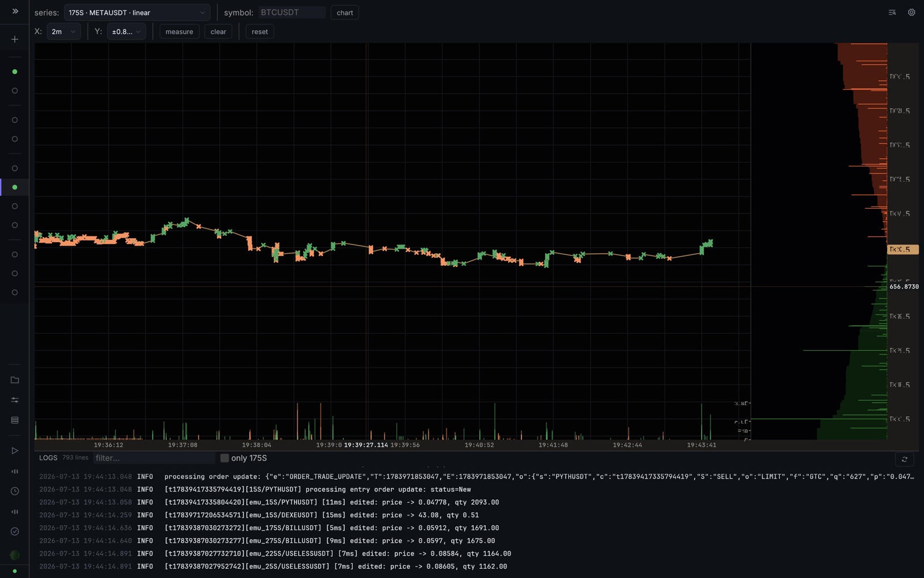Click the '793 lines' counter
This screenshot has width=924, height=578.
tap(75, 458)
